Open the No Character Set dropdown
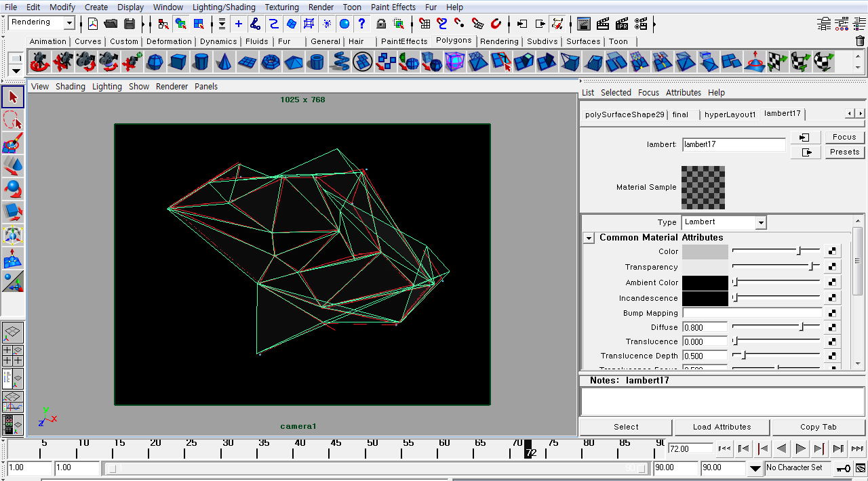This screenshot has height=481, width=868. click(x=797, y=467)
